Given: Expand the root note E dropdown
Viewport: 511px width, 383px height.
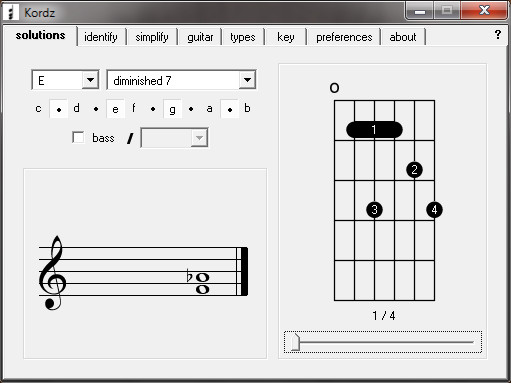Looking at the screenshot, I should click(x=90, y=80).
